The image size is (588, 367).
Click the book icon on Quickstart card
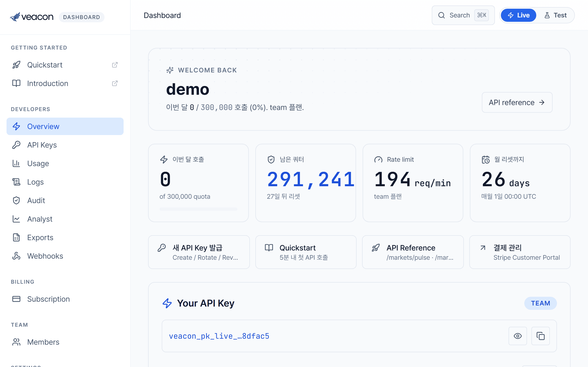(x=269, y=248)
